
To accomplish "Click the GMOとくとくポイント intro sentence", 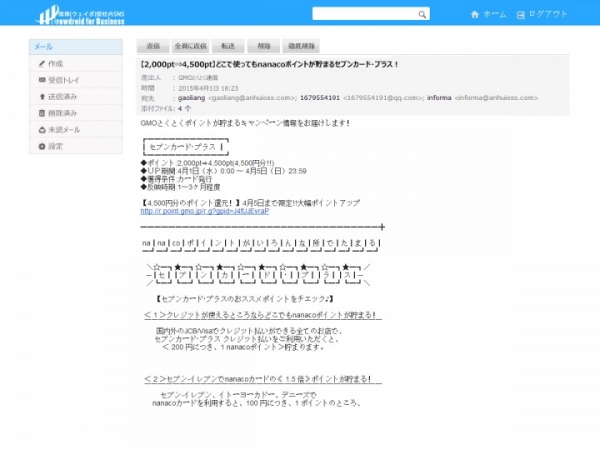I will (245, 123).
